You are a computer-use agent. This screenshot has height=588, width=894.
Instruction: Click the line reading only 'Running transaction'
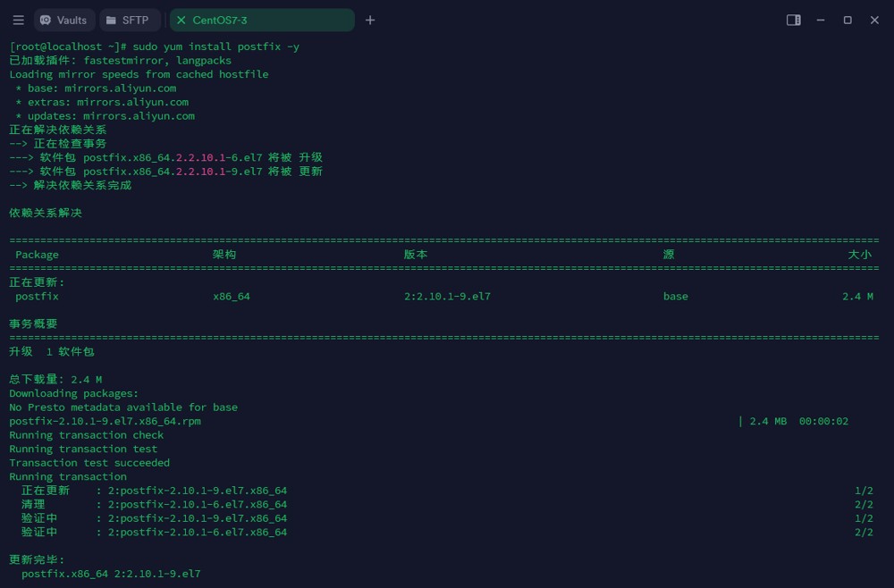[x=68, y=477]
